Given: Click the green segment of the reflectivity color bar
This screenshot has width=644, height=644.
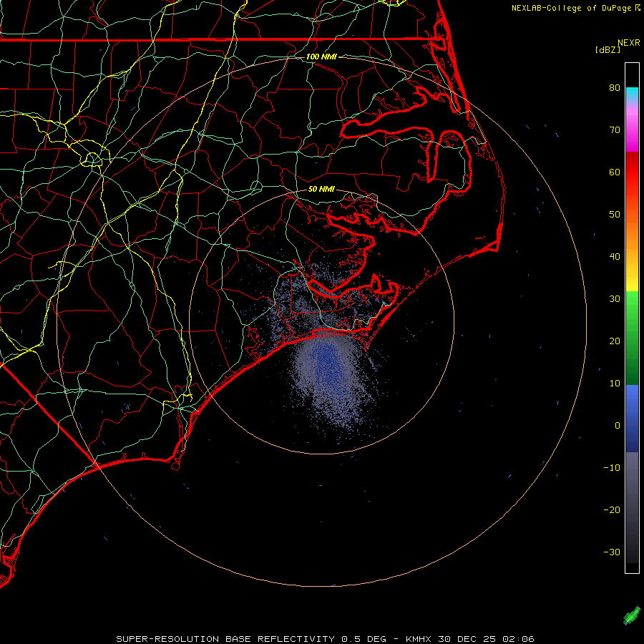Looking at the screenshot, I should tap(632, 338).
